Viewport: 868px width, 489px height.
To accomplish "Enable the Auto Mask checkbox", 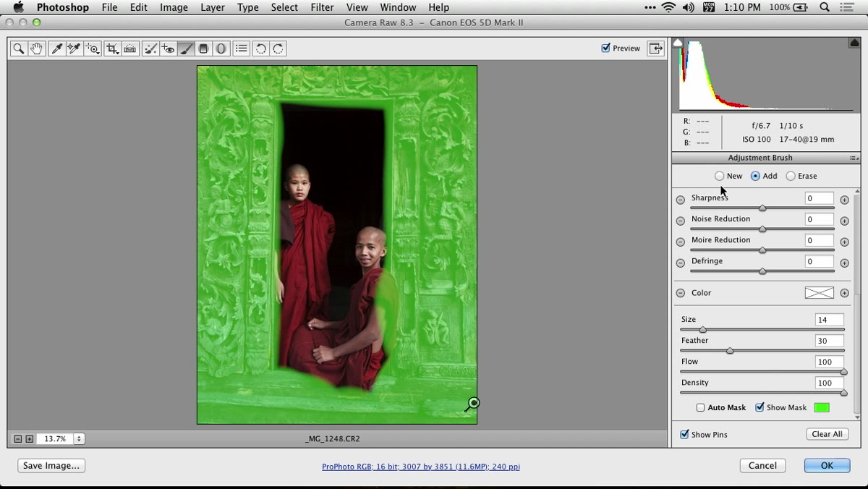I will [x=700, y=408].
